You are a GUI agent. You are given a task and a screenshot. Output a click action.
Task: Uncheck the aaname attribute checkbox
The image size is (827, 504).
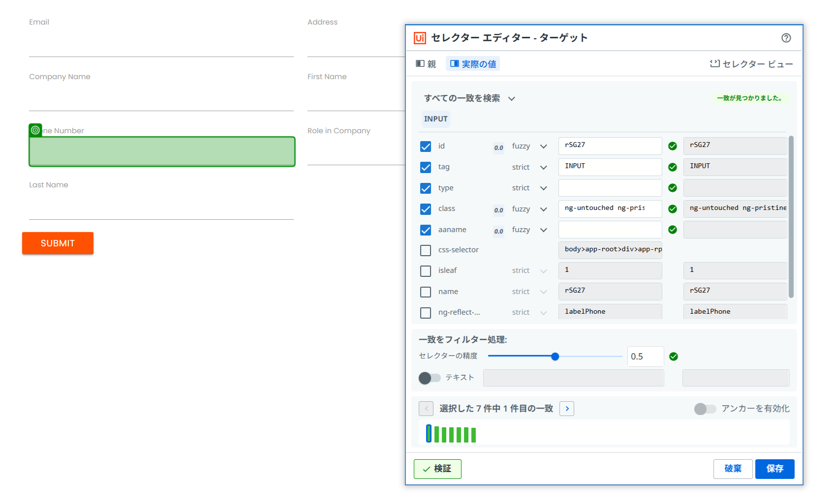tap(426, 230)
